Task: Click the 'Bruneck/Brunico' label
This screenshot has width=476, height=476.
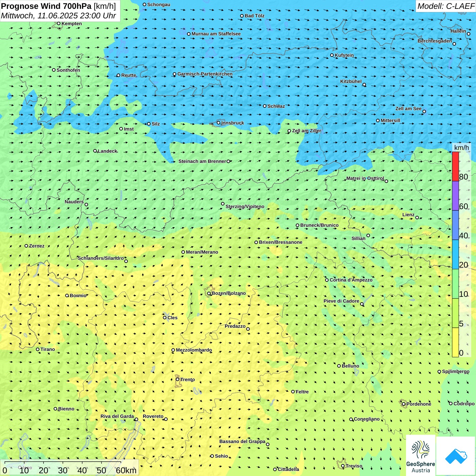Action: pyautogui.click(x=319, y=225)
